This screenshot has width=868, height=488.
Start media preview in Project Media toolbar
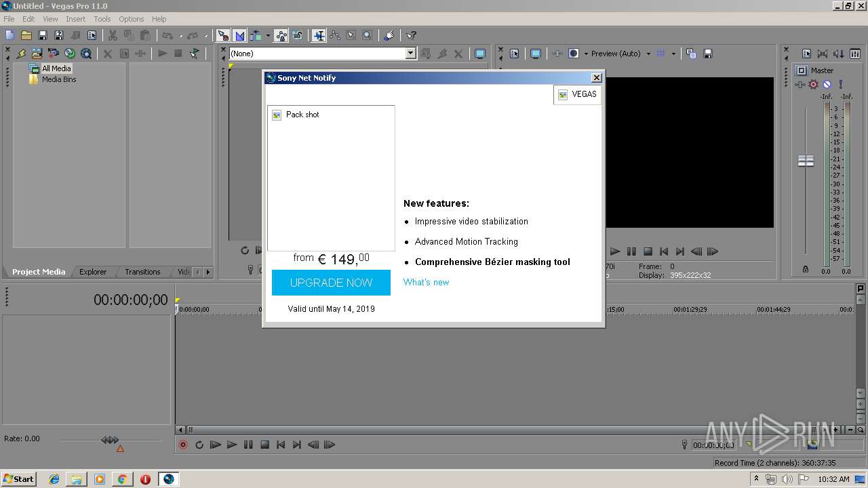162,54
